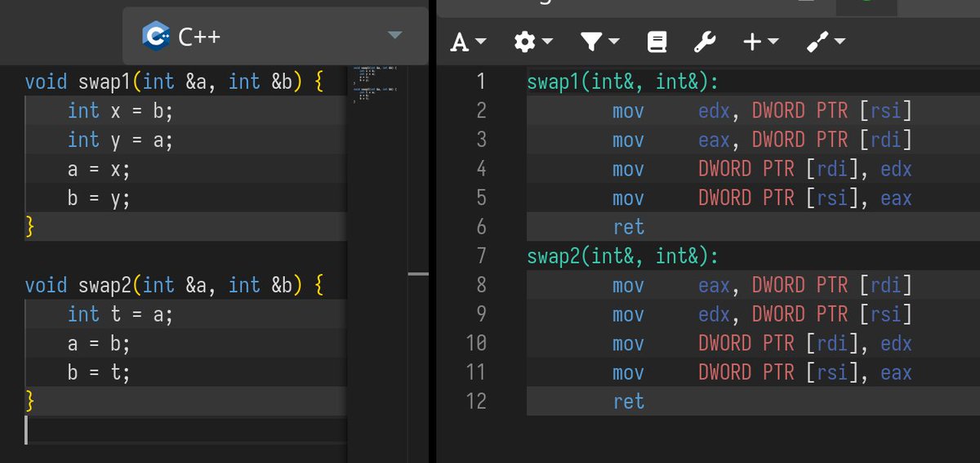Open the C++ language dropdown
Image resolution: width=980 pixels, height=463 pixels.
point(275,36)
